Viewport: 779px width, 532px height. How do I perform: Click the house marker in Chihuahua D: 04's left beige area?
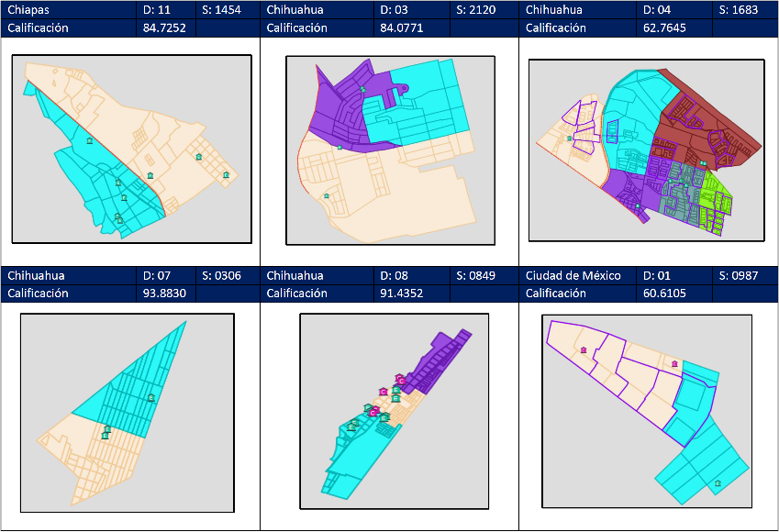(x=570, y=139)
